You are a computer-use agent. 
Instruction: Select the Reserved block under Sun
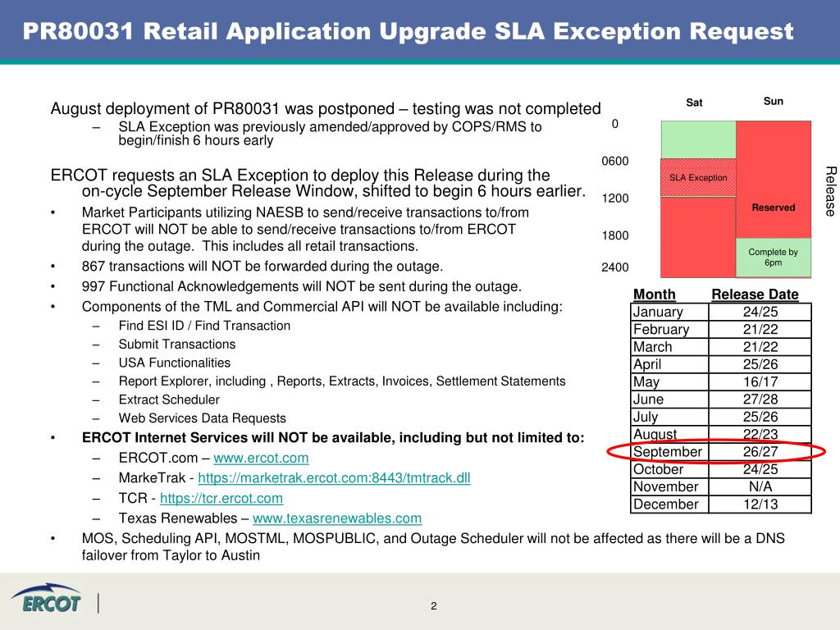click(773, 180)
